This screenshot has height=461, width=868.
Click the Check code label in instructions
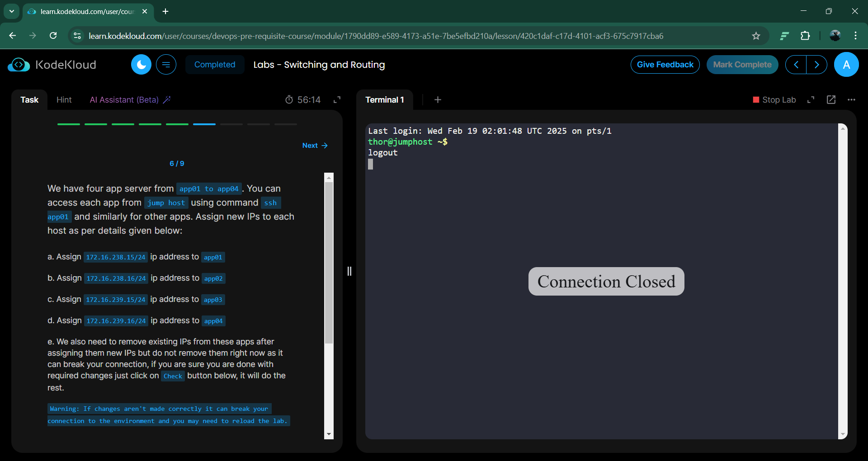click(x=173, y=376)
